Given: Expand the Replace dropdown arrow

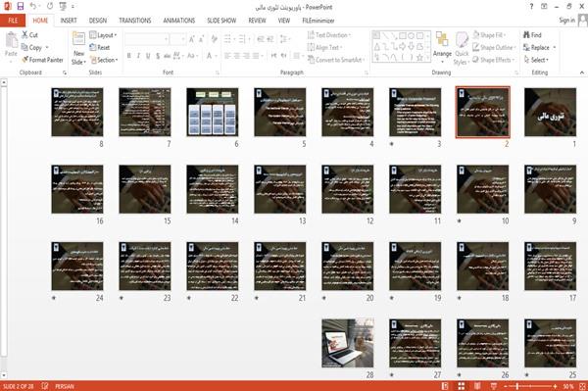Looking at the screenshot, I should (x=555, y=47).
